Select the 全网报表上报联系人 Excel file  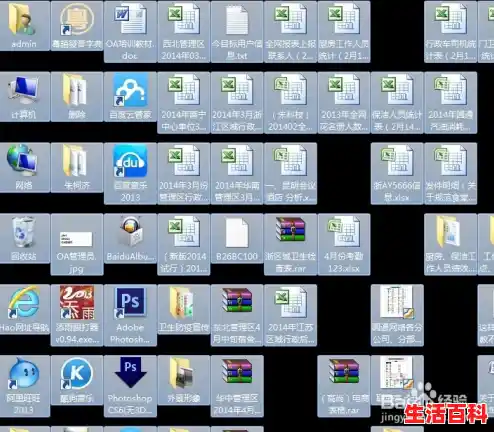290,31
